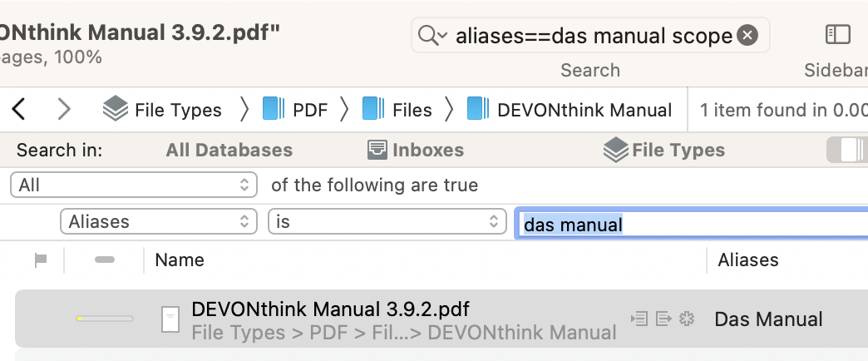Click the File Types database in path bar
The width and height of the screenshot is (868, 361).
(x=163, y=110)
